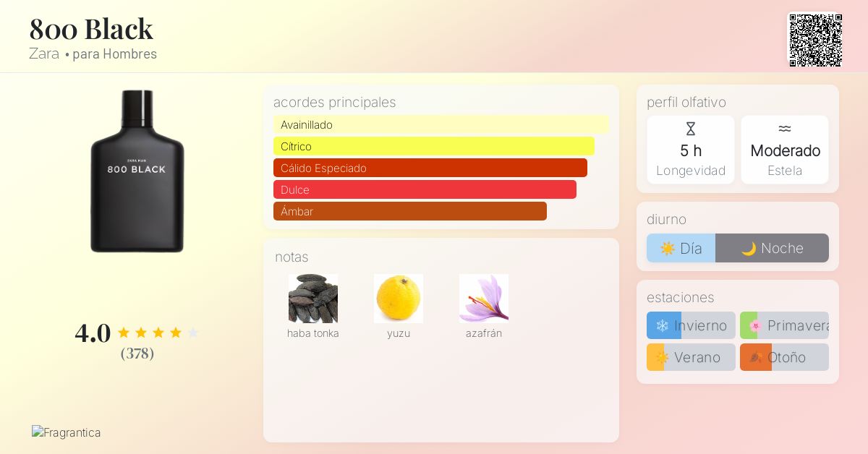Image resolution: width=868 pixels, height=454 pixels.
Task: Open the azafrán note image
Action: pos(483,298)
